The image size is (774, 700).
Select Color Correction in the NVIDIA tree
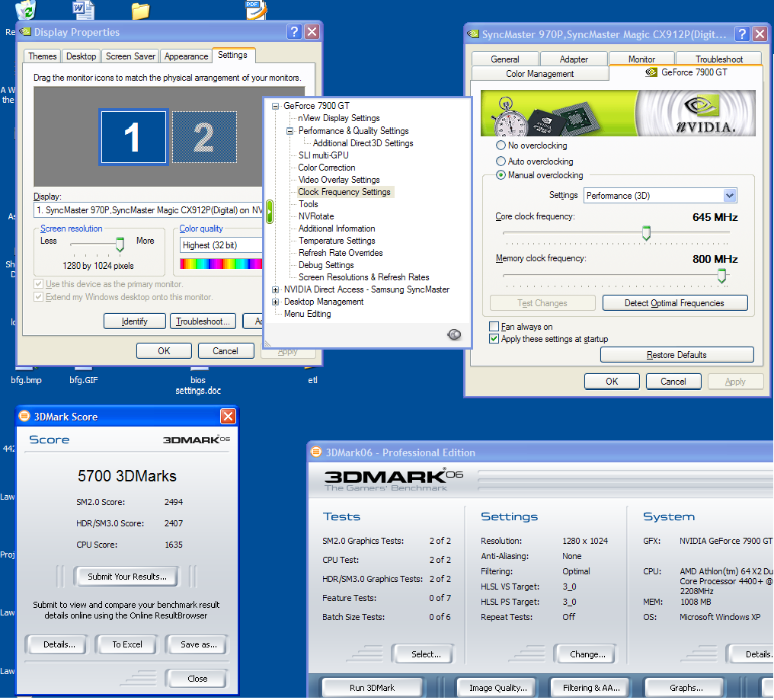point(327,168)
